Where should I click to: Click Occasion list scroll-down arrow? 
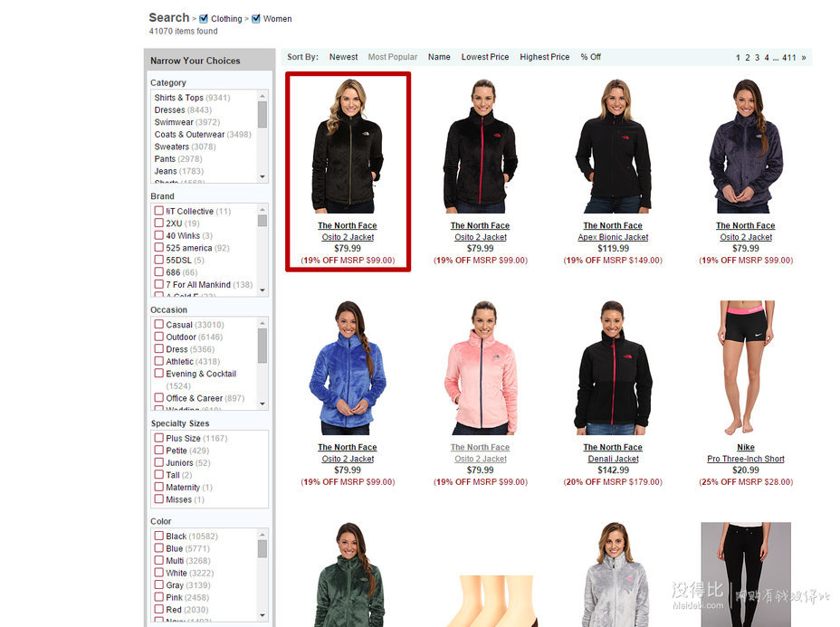pyautogui.click(x=262, y=404)
